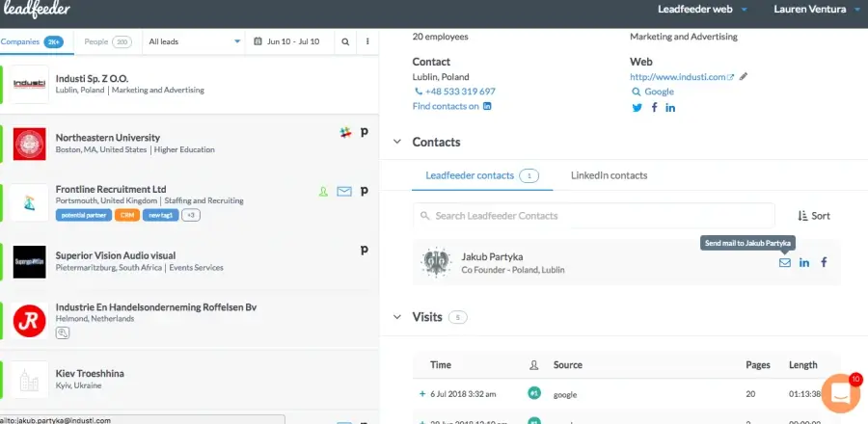Screen dimensions: 868x424
Task: Open the chat support bubble
Action: [x=840, y=393]
